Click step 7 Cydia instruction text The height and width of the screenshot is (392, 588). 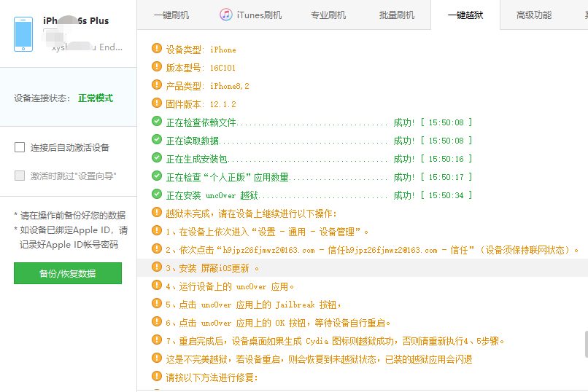[x=335, y=342]
